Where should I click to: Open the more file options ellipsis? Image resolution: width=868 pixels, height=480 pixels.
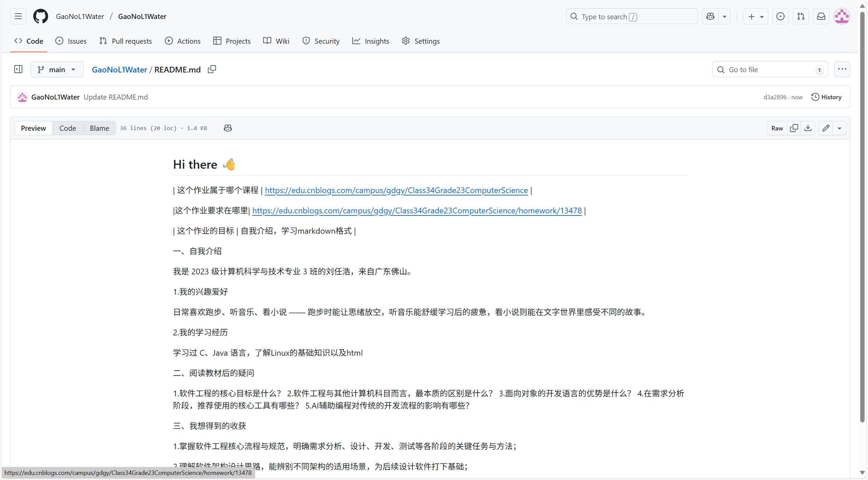coord(842,69)
